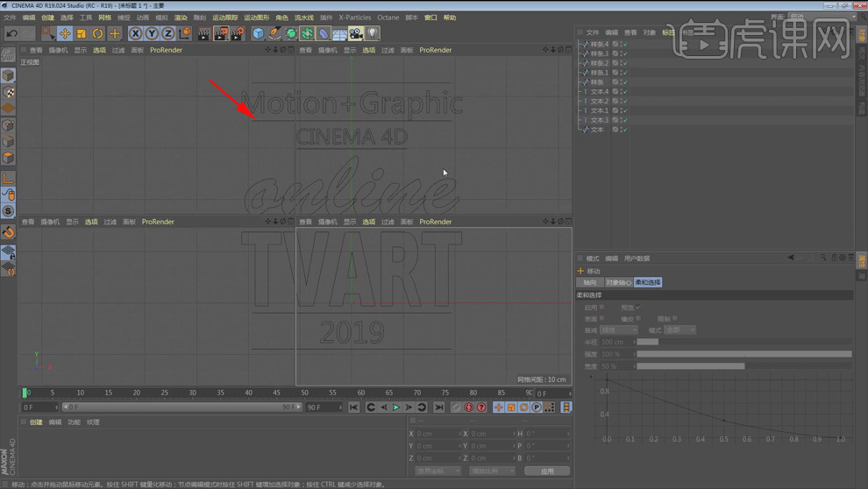
Task: Open the Deformer objects icon
Action: [x=324, y=34]
